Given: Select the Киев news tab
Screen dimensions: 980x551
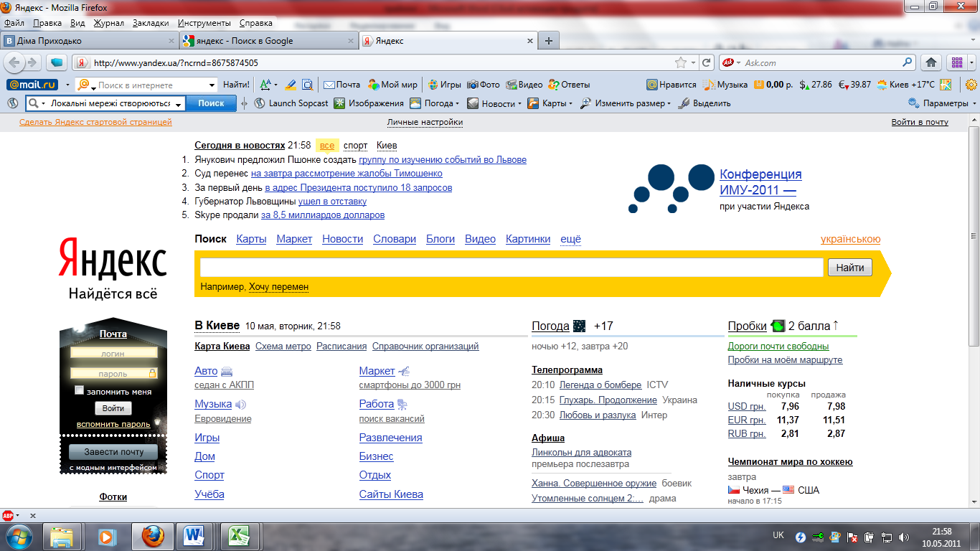Looking at the screenshot, I should coord(387,146).
